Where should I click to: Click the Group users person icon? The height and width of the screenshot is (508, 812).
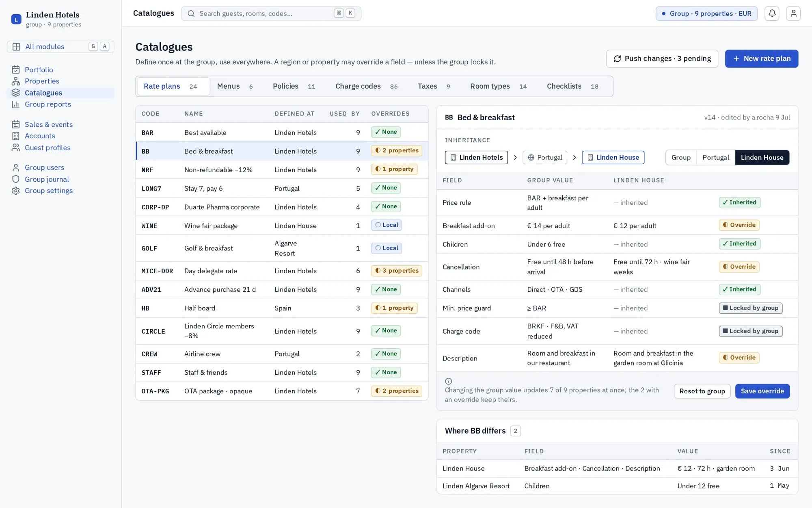[x=16, y=167]
